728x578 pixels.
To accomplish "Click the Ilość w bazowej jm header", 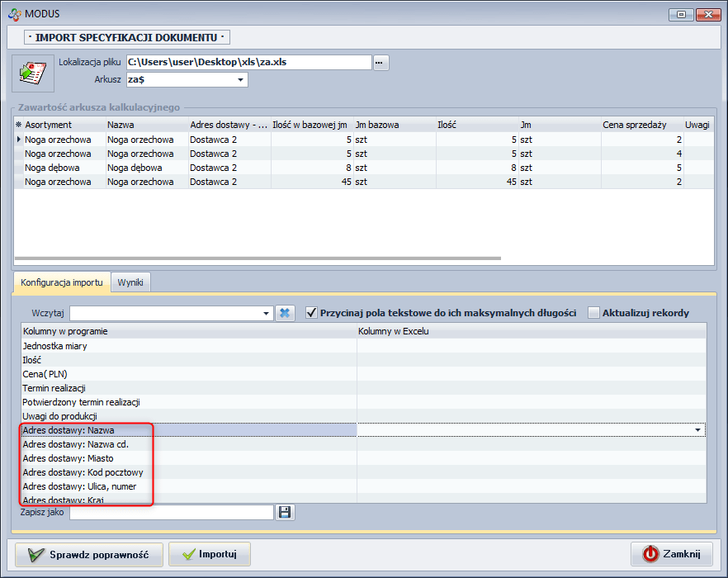I will click(x=312, y=125).
